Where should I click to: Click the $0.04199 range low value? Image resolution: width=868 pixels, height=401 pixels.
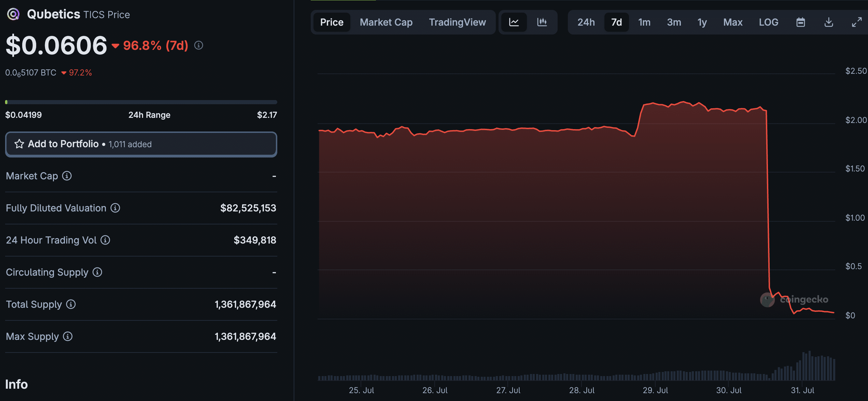pyautogui.click(x=24, y=115)
